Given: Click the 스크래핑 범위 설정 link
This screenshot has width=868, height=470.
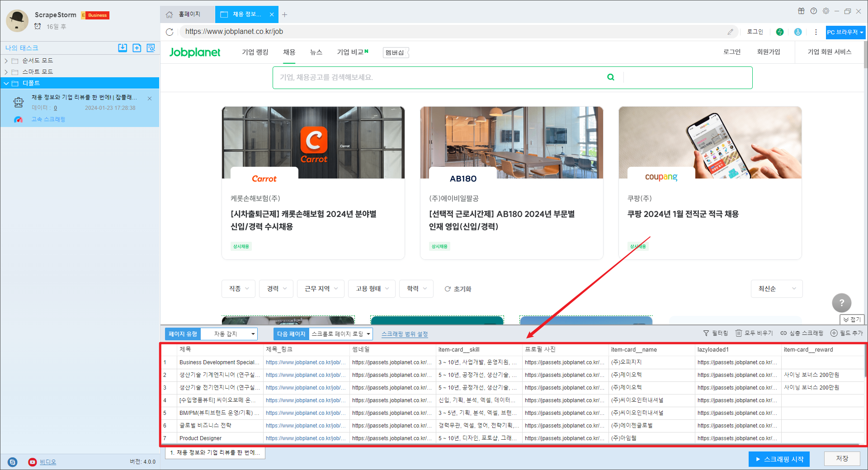Looking at the screenshot, I should pos(405,334).
